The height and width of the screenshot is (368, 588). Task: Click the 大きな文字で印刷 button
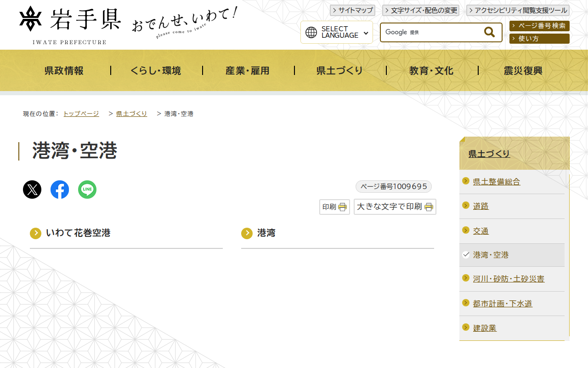(395, 207)
